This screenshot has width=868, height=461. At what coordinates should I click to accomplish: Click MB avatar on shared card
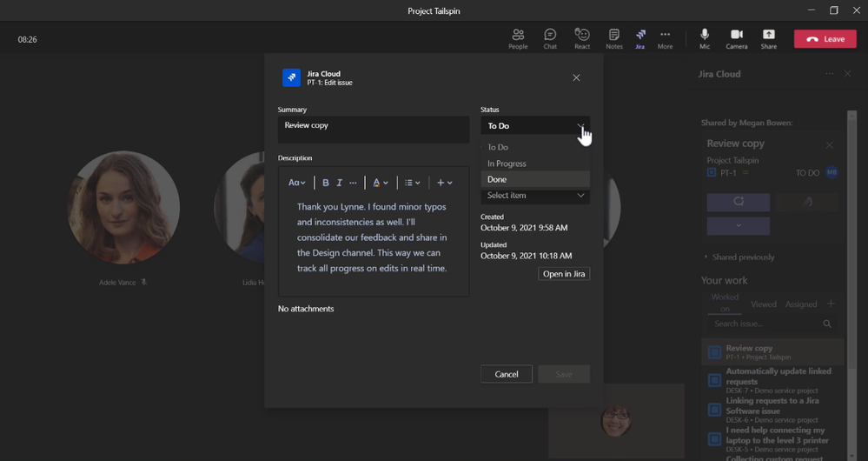tap(832, 172)
